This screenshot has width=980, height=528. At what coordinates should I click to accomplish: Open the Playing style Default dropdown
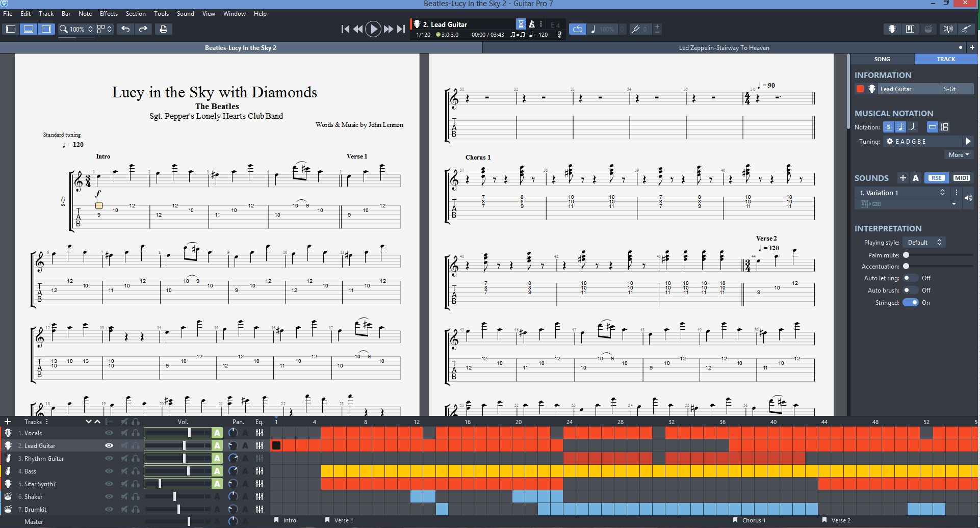924,243
